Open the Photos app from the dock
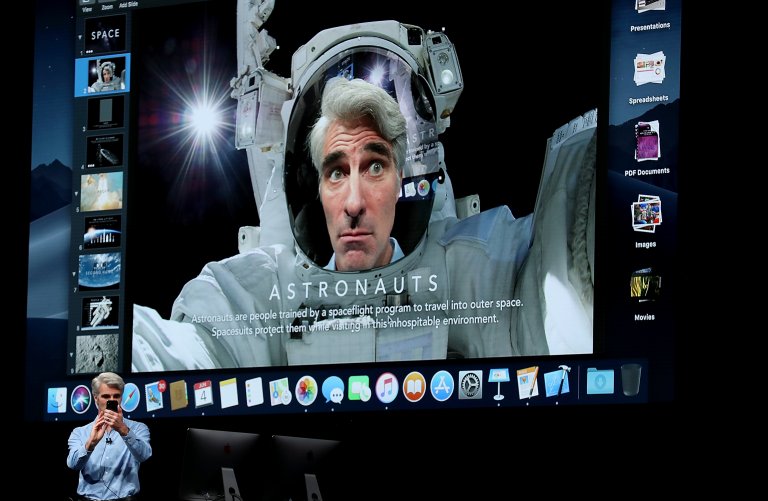Viewport: 768px width, 501px height. coord(306,390)
